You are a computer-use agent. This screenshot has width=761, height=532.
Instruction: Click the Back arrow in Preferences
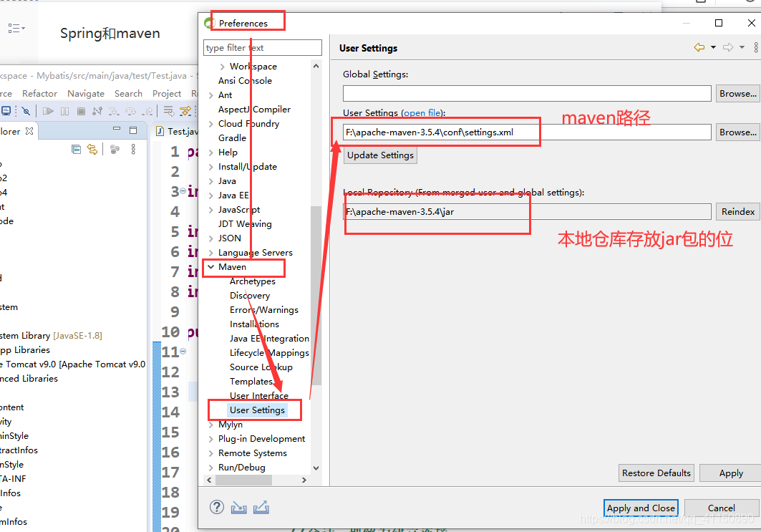click(699, 47)
